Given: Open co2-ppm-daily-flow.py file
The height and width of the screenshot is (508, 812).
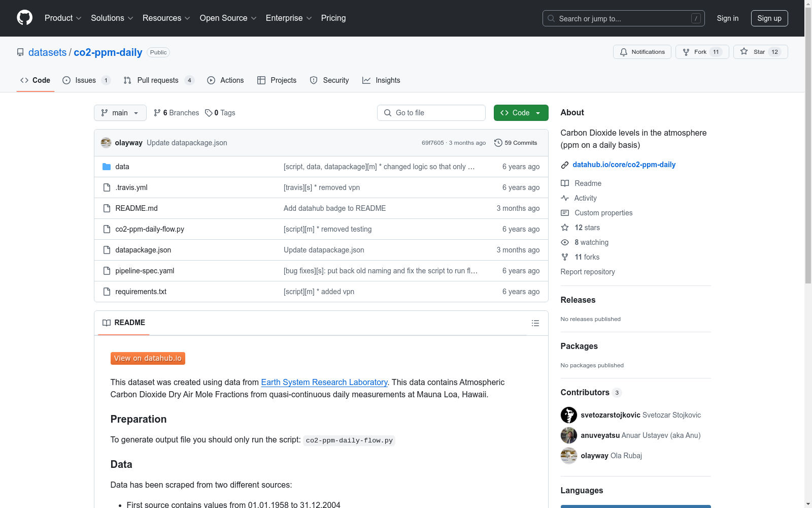Looking at the screenshot, I should pyautogui.click(x=150, y=229).
